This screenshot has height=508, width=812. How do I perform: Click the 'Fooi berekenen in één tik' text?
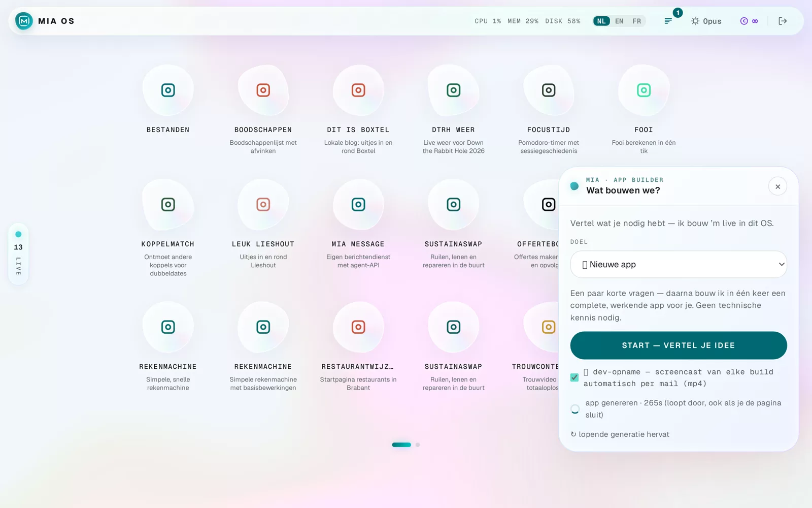[x=644, y=147]
